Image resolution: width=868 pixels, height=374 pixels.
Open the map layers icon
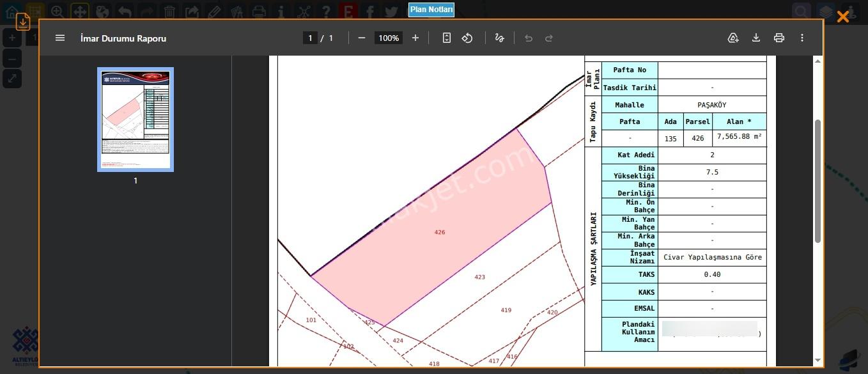pos(826,12)
